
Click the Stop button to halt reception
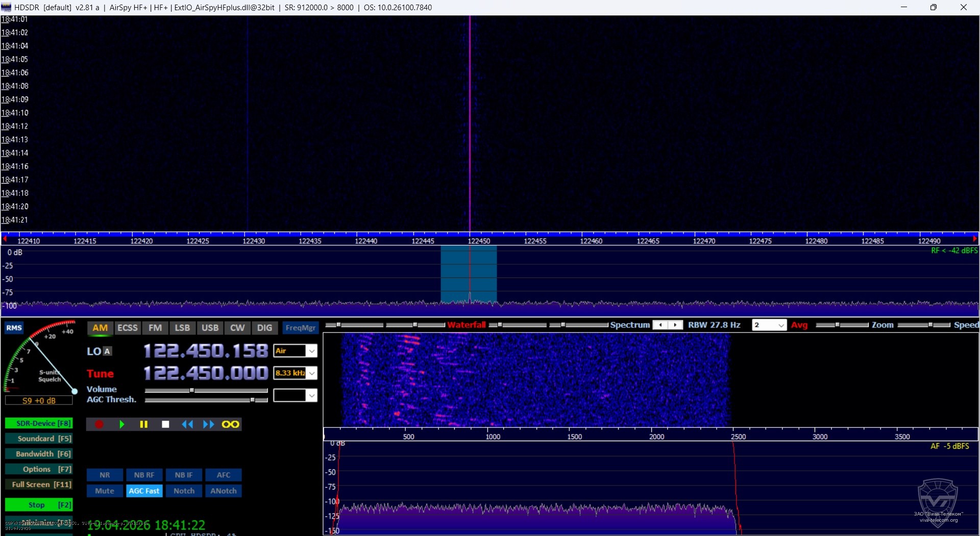(39, 504)
